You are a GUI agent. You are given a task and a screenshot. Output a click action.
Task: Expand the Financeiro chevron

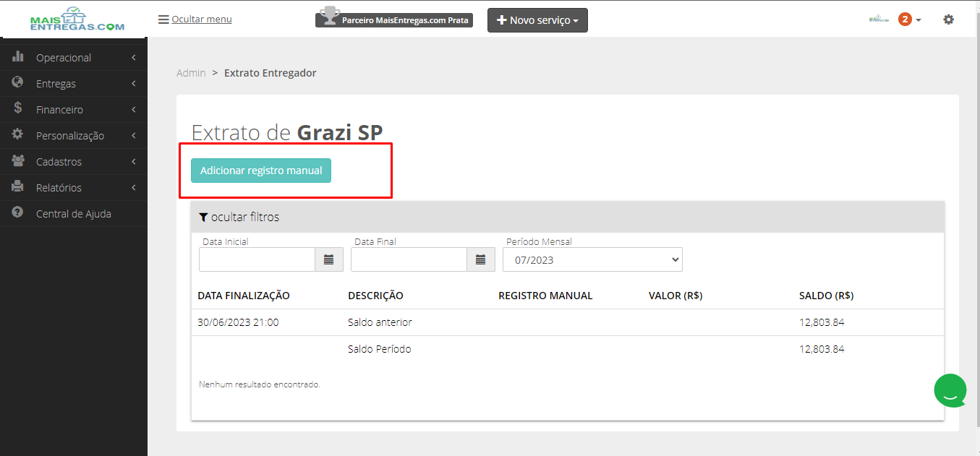coord(134,110)
